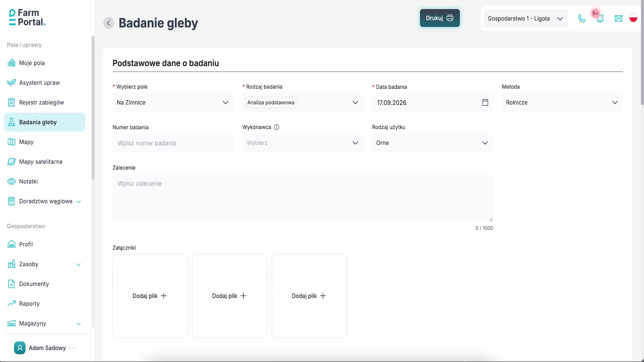Click the Notatki eye icon
Screen dimensions: 644x362
[11, 181]
